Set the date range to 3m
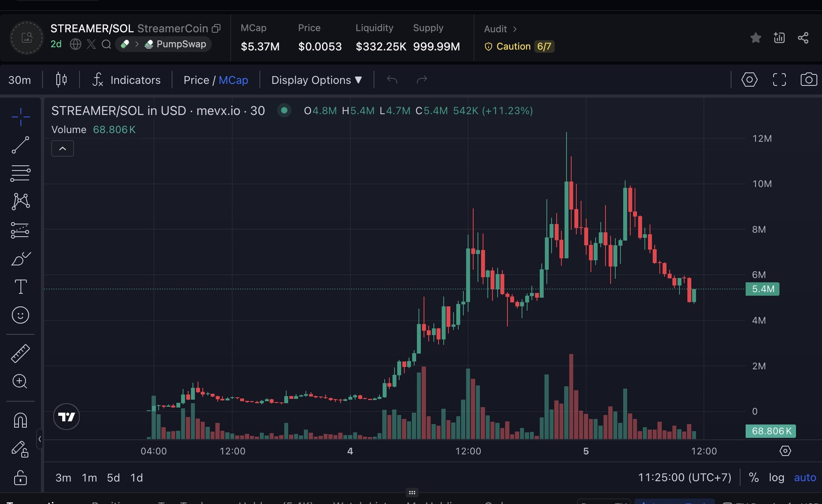 click(63, 478)
